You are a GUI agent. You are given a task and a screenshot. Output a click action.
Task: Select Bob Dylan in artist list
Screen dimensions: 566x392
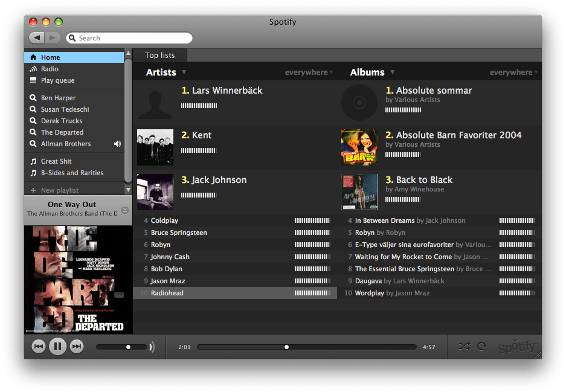click(235, 269)
